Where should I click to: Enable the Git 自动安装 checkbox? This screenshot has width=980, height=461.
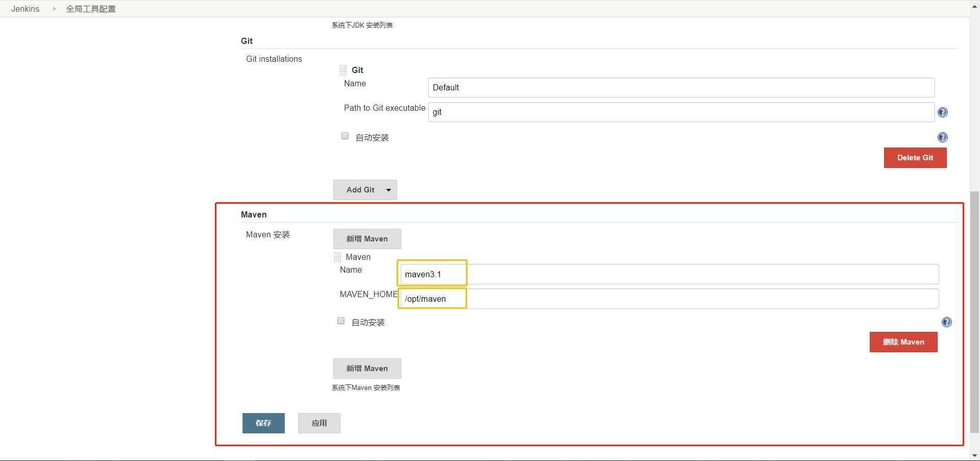pyautogui.click(x=345, y=136)
